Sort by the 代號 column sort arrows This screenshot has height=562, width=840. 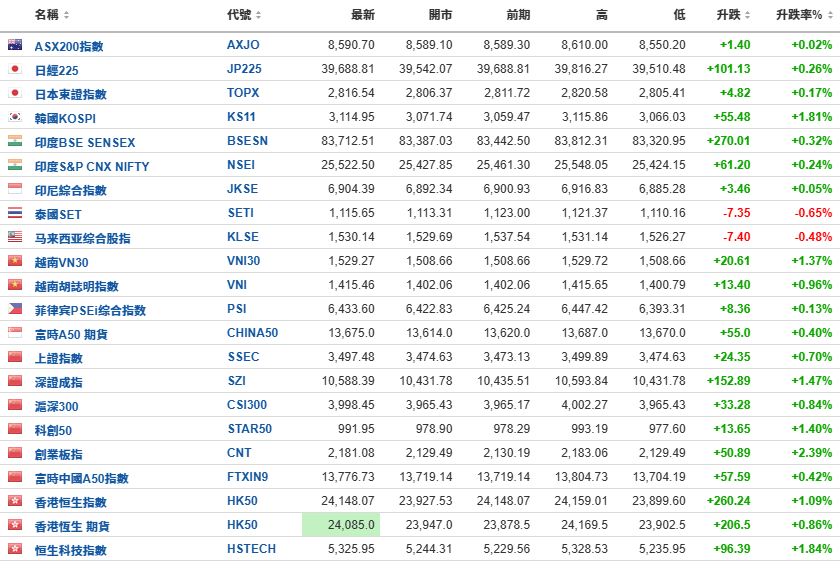pos(258,16)
